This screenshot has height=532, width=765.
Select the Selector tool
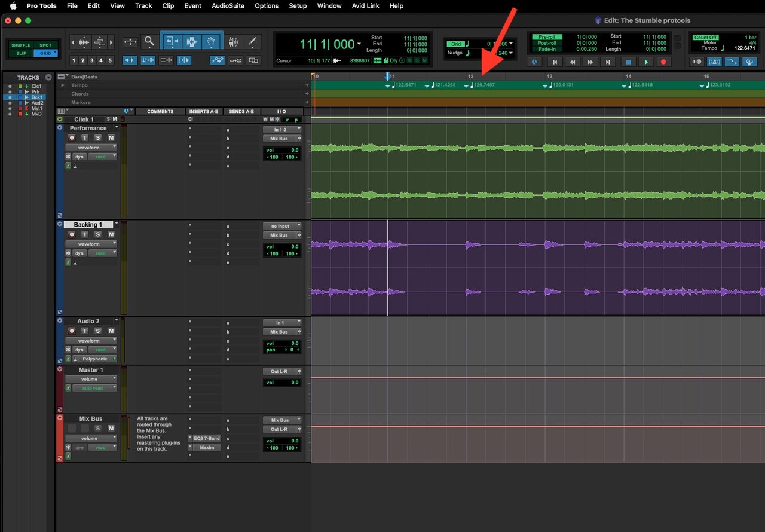click(x=191, y=42)
